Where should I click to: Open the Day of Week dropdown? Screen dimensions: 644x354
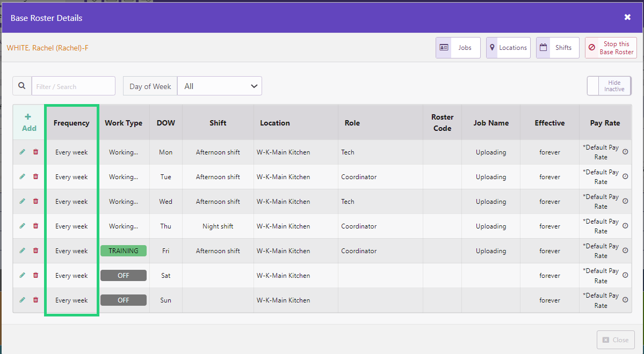(149, 85)
